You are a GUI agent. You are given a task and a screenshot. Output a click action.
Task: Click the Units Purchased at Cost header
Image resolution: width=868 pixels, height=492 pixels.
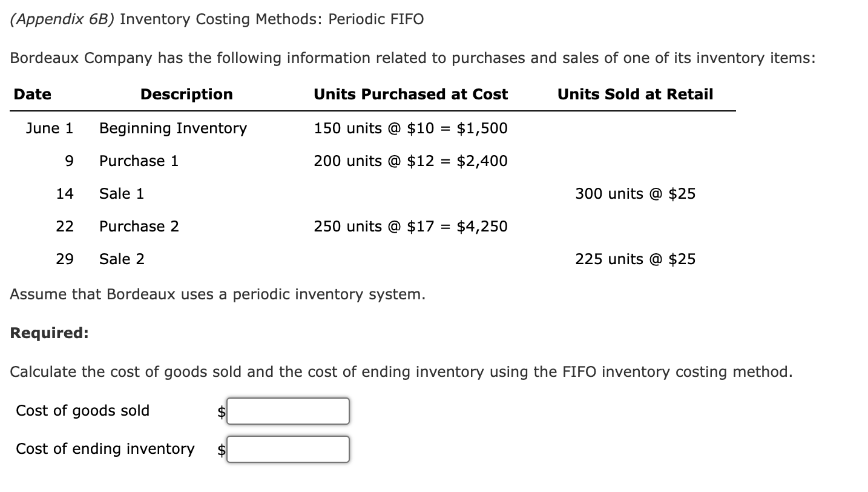[x=410, y=94]
